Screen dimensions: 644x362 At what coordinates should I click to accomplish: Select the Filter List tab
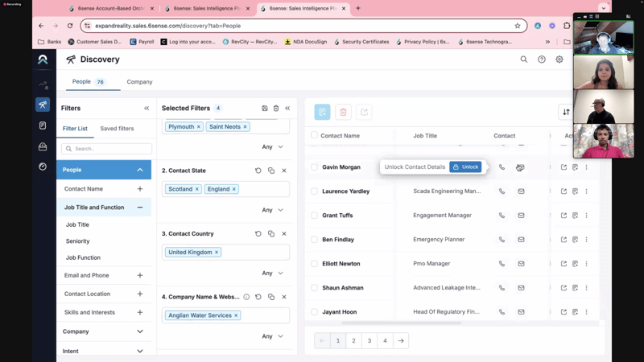point(75,129)
